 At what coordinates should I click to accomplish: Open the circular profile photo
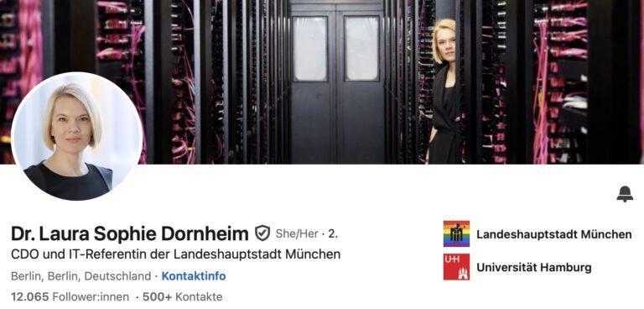point(77,137)
